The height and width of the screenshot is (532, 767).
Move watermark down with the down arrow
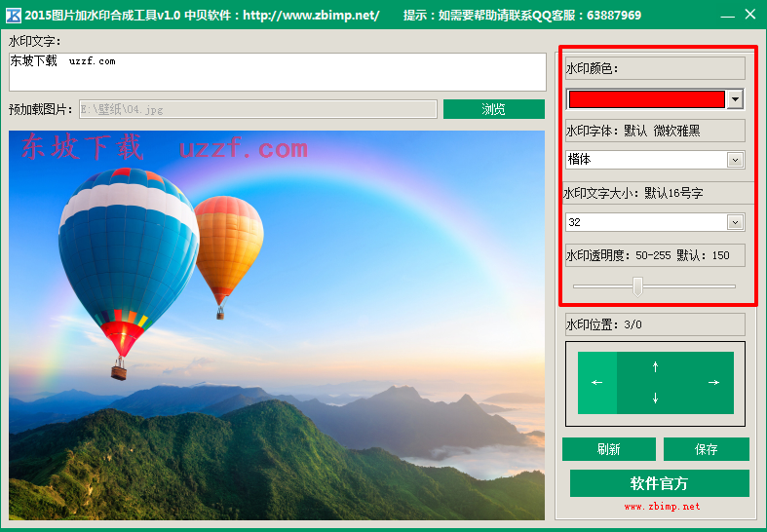click(656, 398)
